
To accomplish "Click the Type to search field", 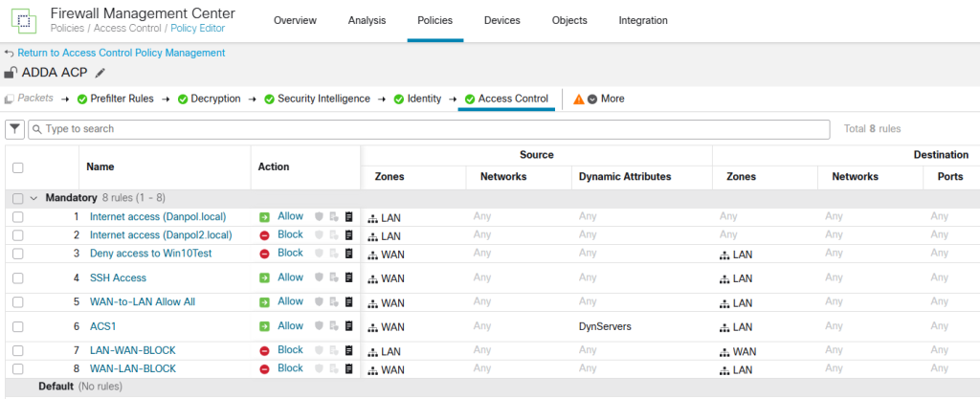I will tap(429, 129).
